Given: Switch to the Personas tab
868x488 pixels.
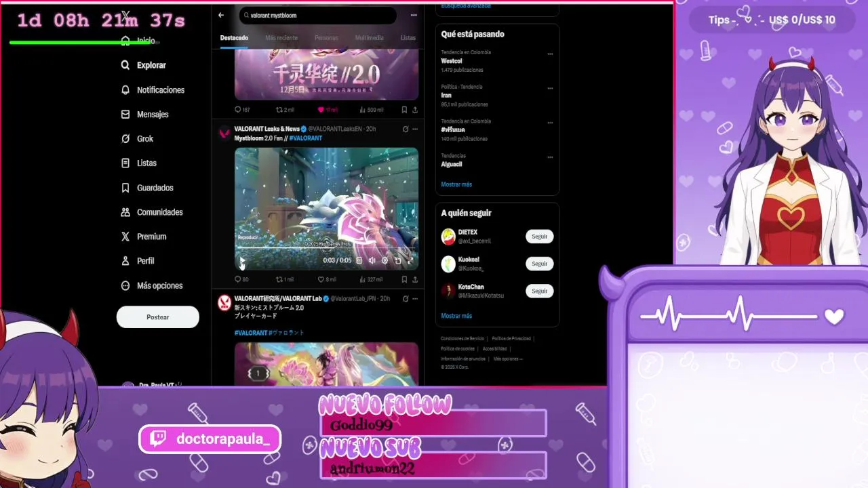Looking at the screenshot, I should pos(326,38).
